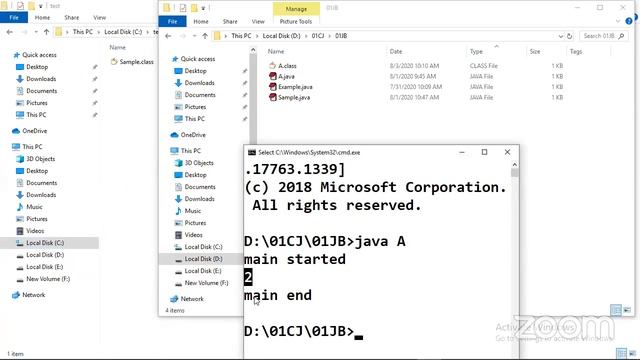Click cmd window vertical scrollbar thumb
Viewport: 640px width, 360px height.
pyautogui.click(x=514, y=173)
